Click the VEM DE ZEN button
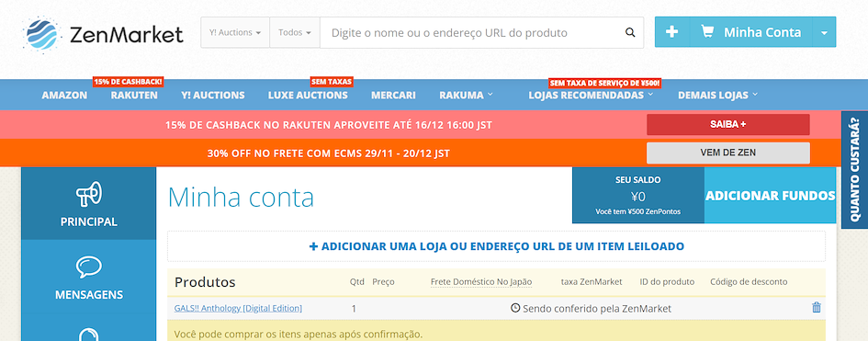This screenshot has height=341, width=868. [728, 153]
